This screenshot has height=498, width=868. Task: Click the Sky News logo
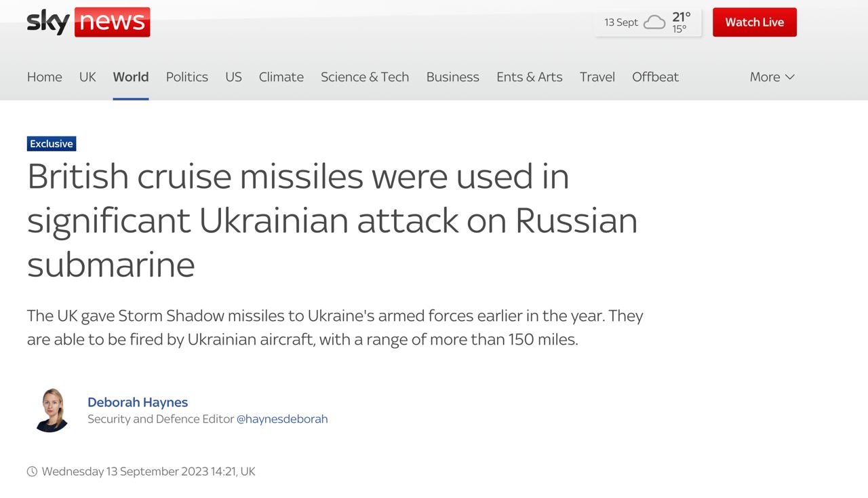point(88,22)
